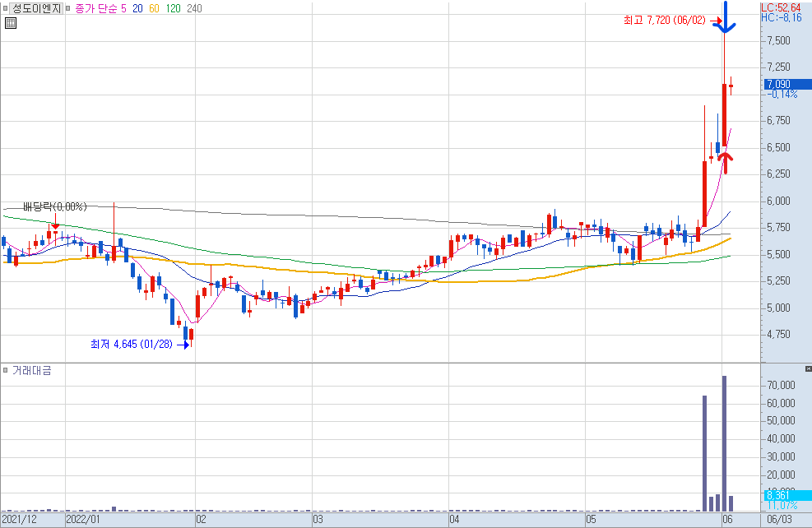Toggle the square beside 거래대금

tap(5, 370)
